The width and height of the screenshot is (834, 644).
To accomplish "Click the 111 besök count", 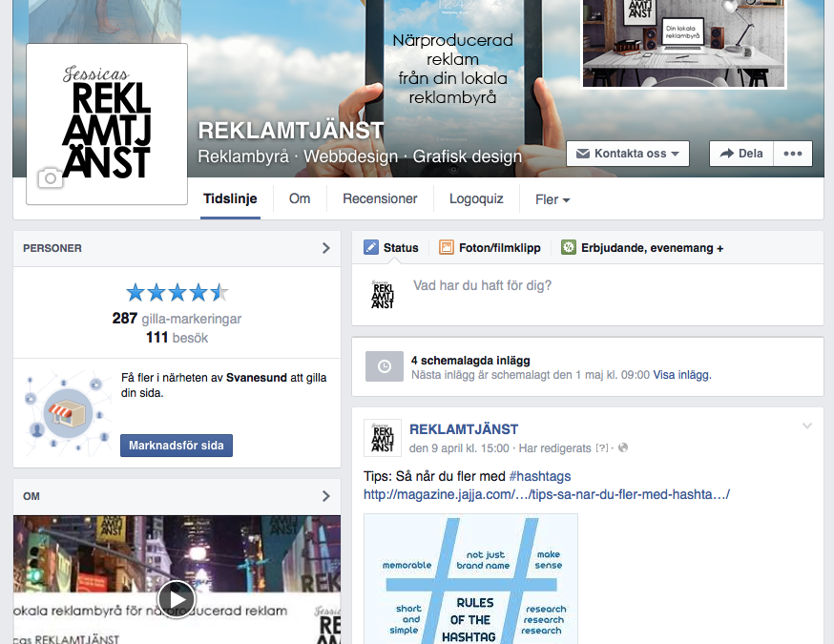I will click(177, 338).
